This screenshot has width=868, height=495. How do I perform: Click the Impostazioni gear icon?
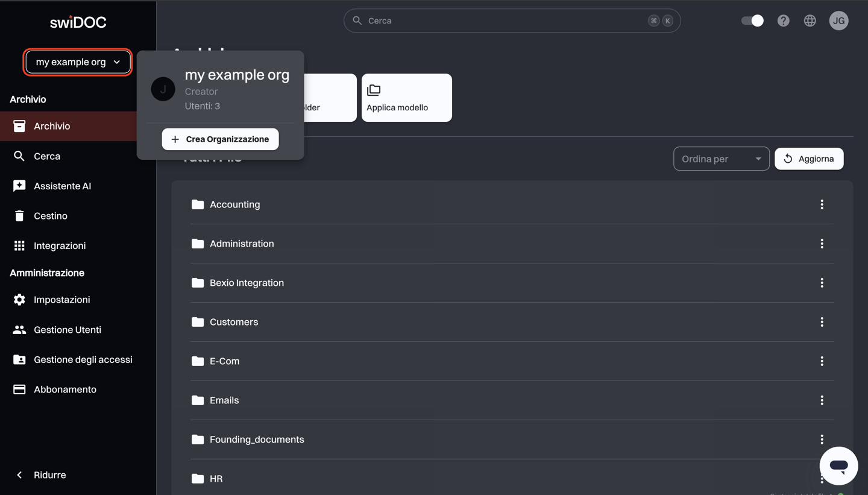pyautogui.click(x=19, y=300)
